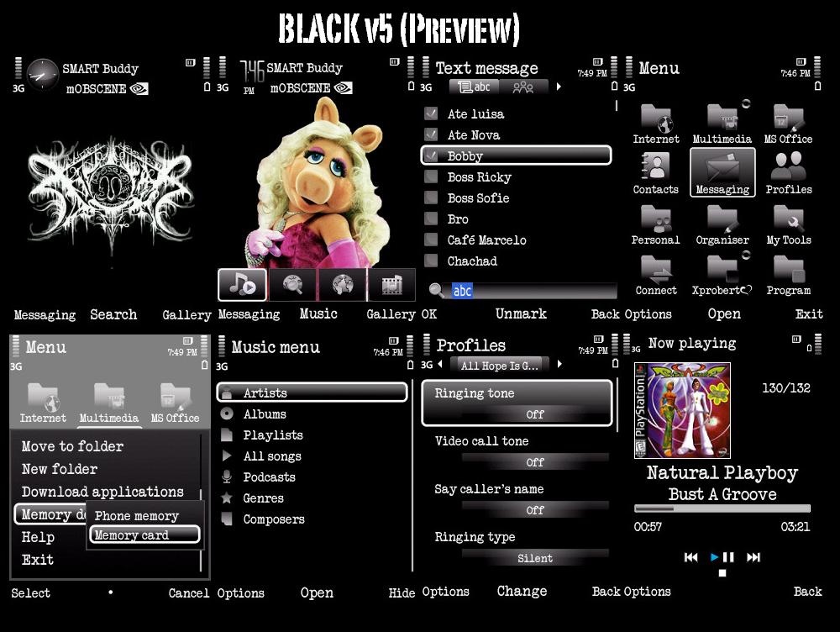Screen dimensions: 840x632
Task: Click left arrow beside All Hope Is G... profile
Action: [x=440, y=364]
